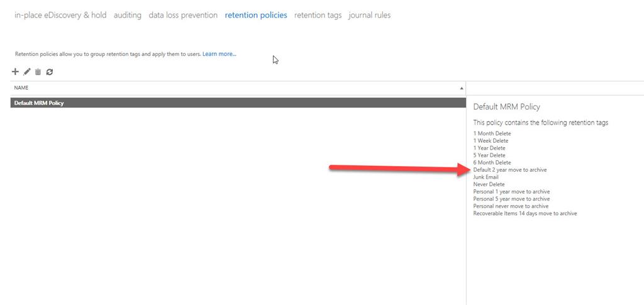Click the 5 Year Delete tag
644x305 pixels.
489,155
